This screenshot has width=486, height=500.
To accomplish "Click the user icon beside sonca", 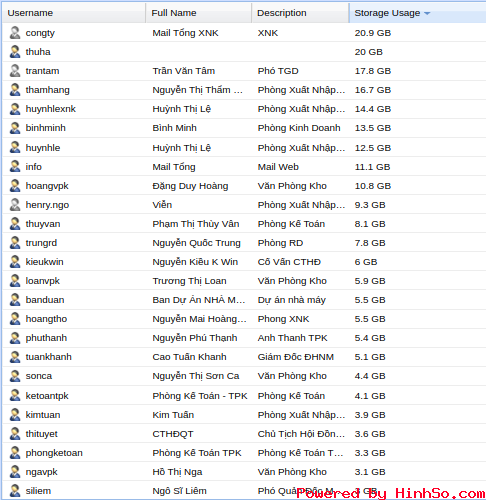I will (15, 376).
